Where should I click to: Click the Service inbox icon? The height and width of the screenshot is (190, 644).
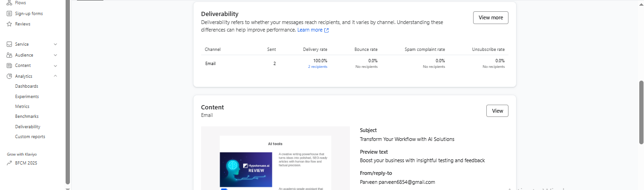point(9,44)
